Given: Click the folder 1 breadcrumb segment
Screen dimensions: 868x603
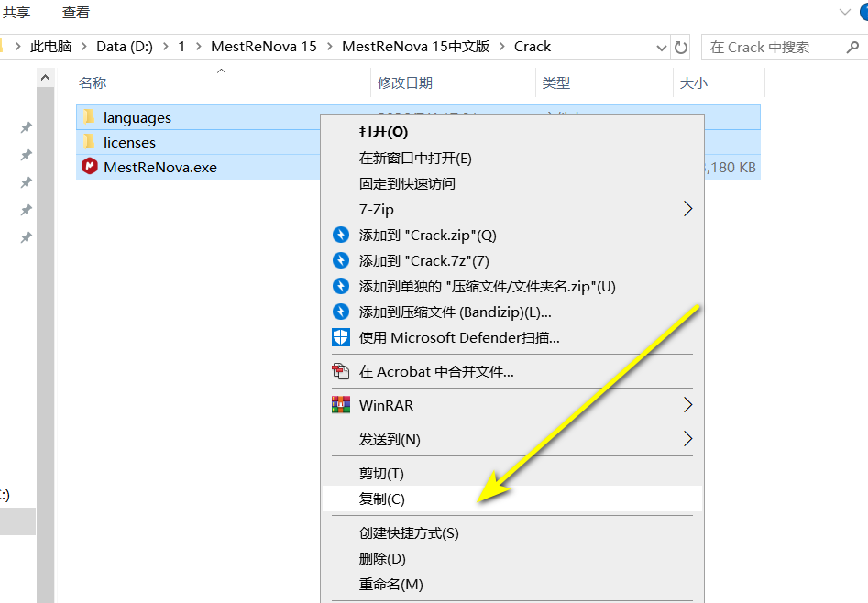Looking at the screenshot, I should pos(181,47).
